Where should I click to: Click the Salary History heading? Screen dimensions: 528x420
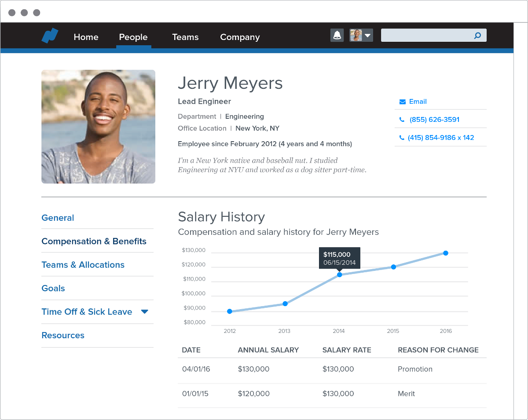pyautogui.click(x=221, y=217)
